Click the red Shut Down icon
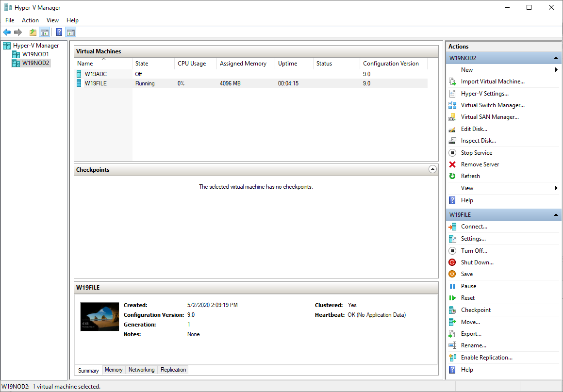 (x=452, y=262)
